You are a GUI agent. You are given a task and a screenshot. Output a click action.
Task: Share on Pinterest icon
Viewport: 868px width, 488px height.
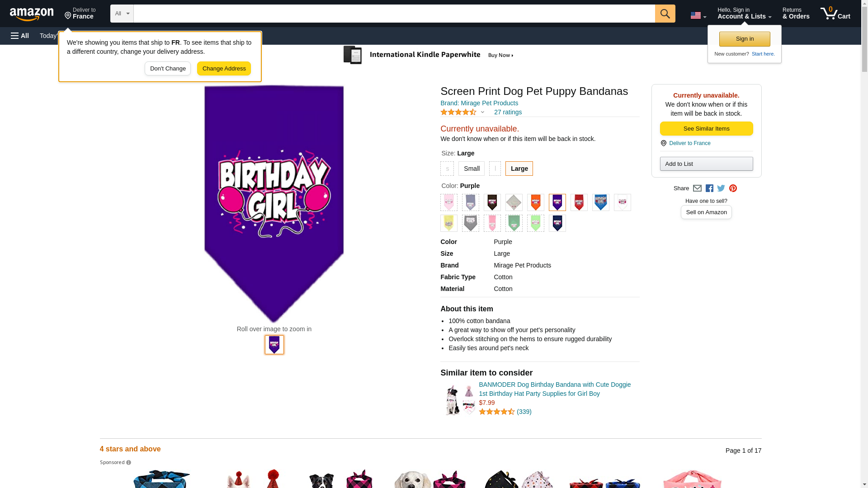(733, 188)
